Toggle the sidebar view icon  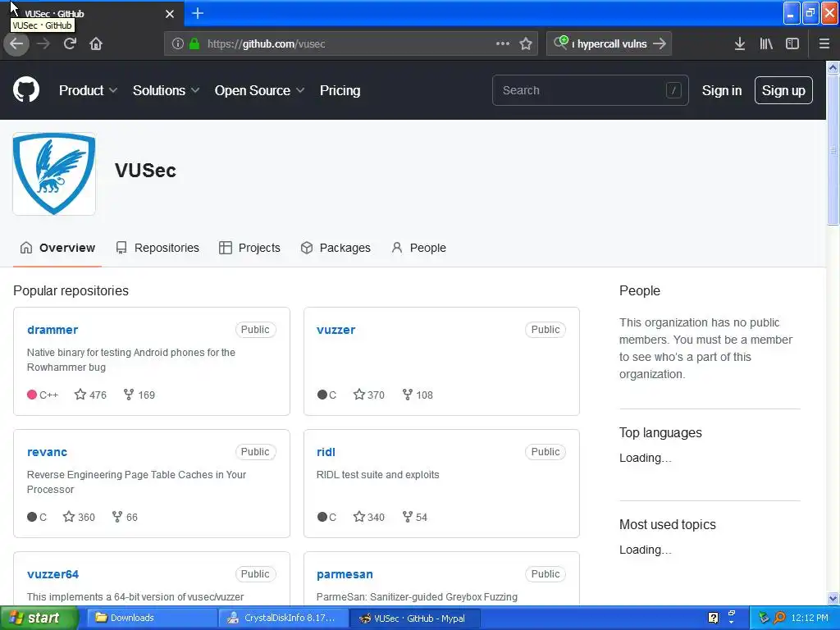tap(792, 44)
